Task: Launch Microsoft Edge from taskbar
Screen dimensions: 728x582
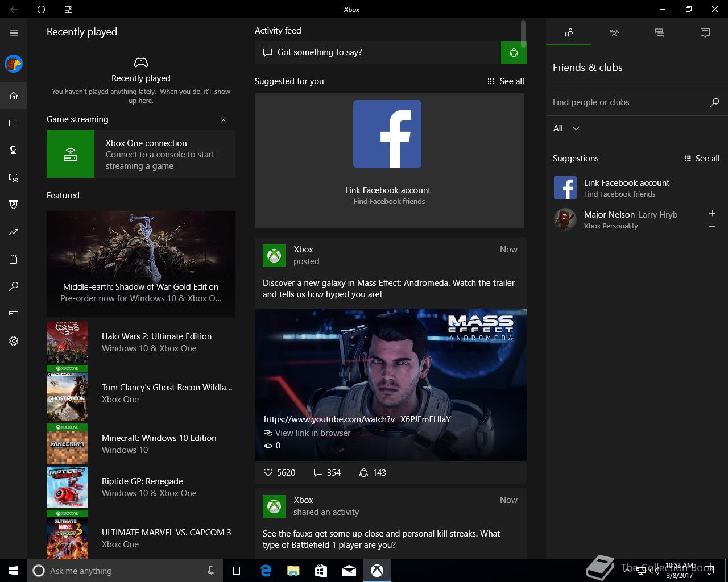Action: point(265,571)
